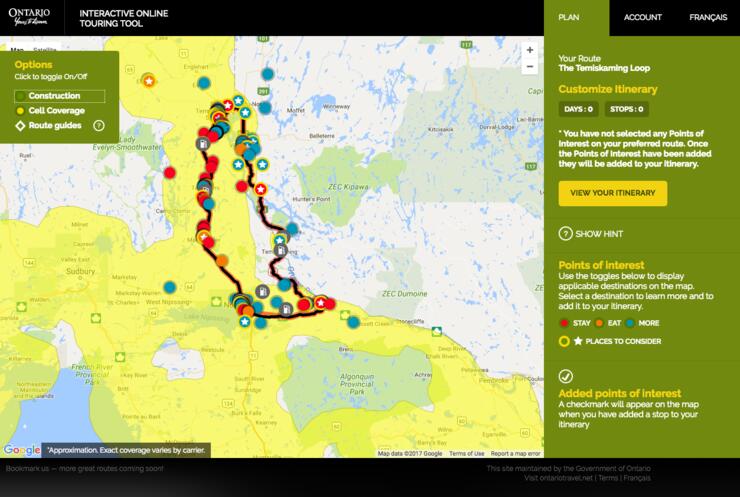Image resolution: width=740 pixels, height=497 pixels.
Task: Click the Show Hint question mark icon
Action: pos(565,233)
